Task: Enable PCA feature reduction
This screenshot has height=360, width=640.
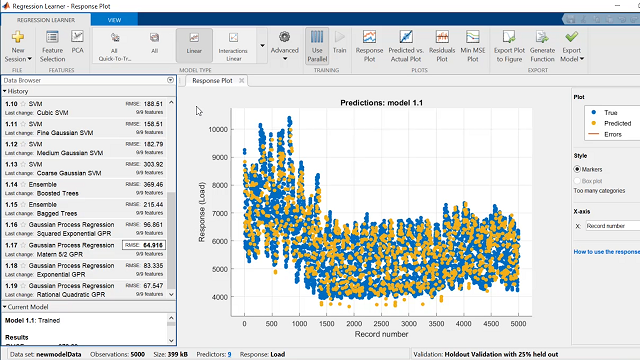Action: pos(77,42)
